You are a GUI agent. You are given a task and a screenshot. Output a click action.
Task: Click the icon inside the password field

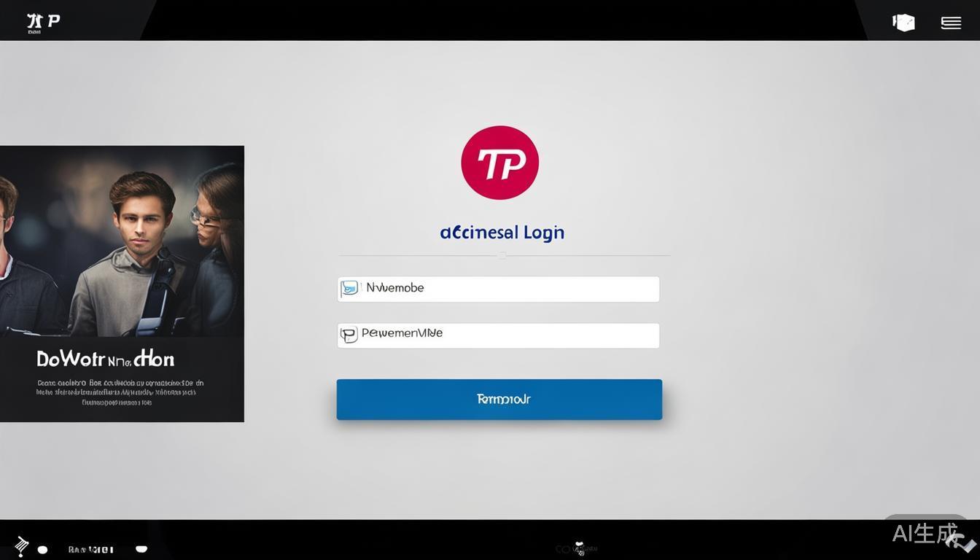point(349,335)
